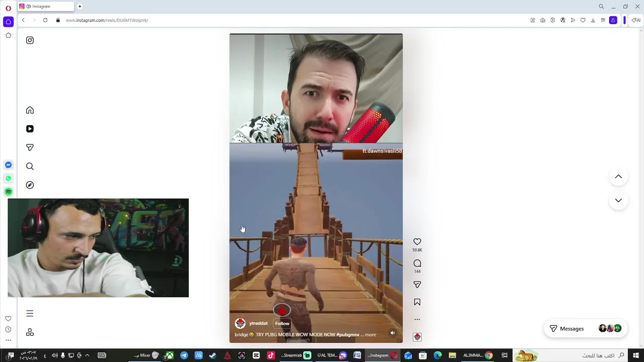This screenshot has width=644, height=362.
Task: Open Opera sidebar bookmarks star icon
Action: click(8, 35)
